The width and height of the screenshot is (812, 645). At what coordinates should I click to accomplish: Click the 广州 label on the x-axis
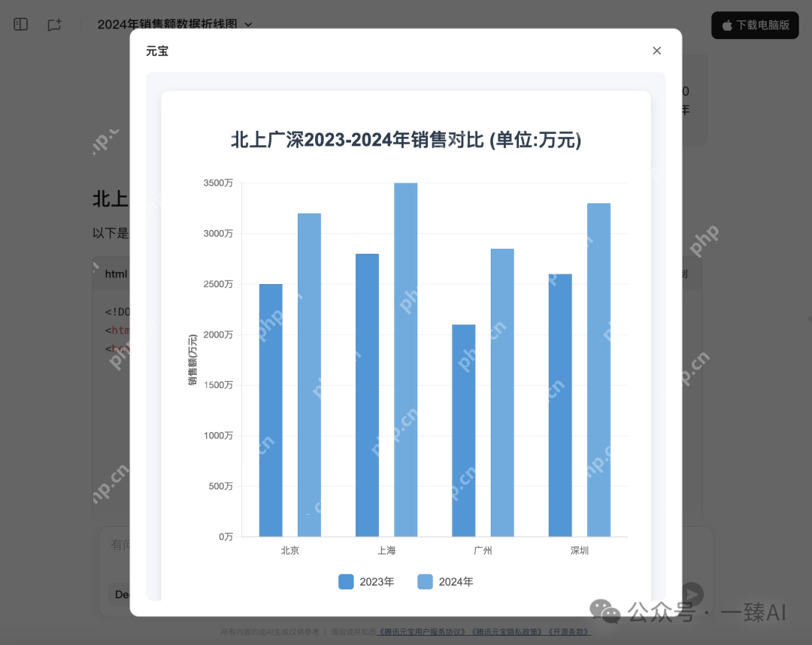[x=483, y=550]
